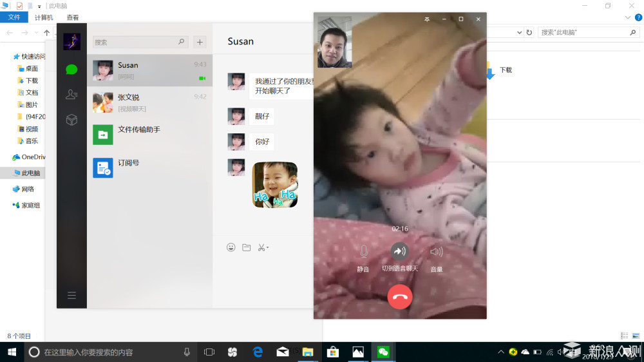Select OneDrive in navigation tree

click(x=29, y=157)
